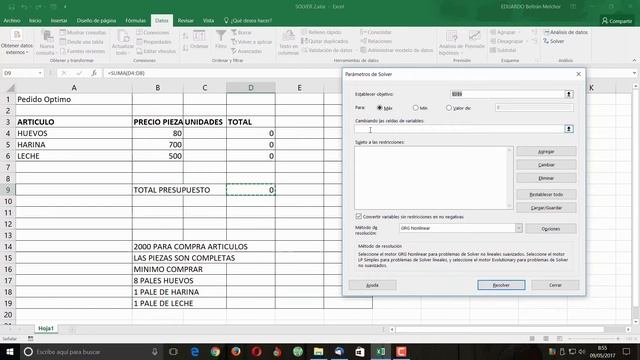Click the Subtotal outline command
The image size is (640, 360).
(503, 50)
